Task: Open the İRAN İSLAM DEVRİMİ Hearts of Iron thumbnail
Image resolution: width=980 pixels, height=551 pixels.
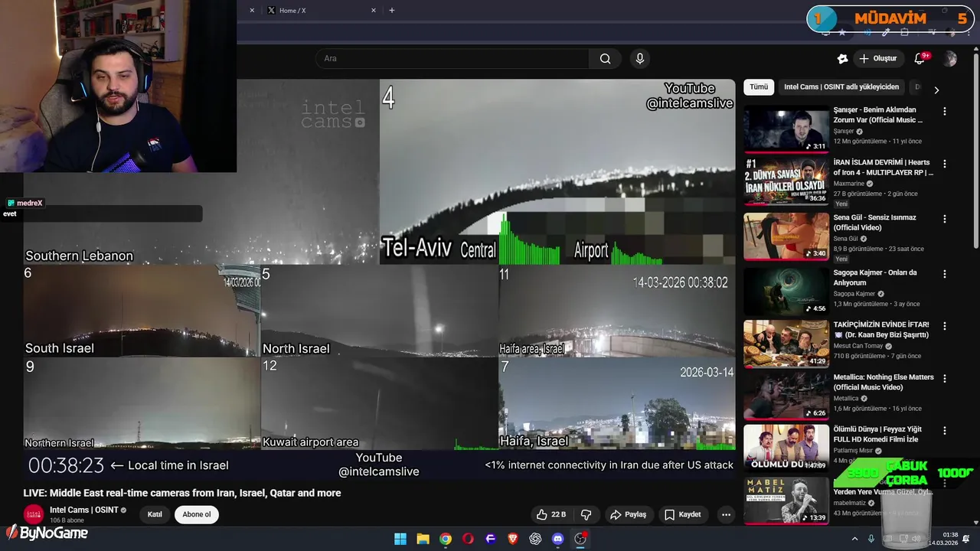Action: click(x=786, y=181)
